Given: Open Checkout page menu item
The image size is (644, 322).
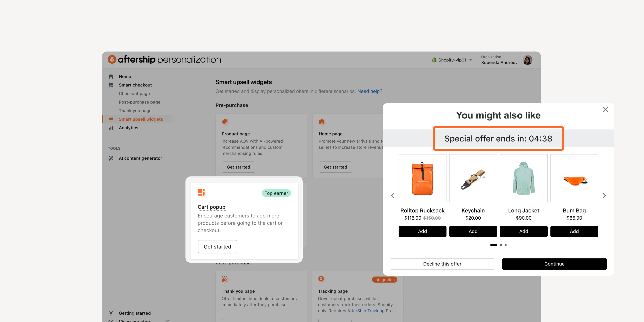Looking at the screenshot, I should [134, 94].
